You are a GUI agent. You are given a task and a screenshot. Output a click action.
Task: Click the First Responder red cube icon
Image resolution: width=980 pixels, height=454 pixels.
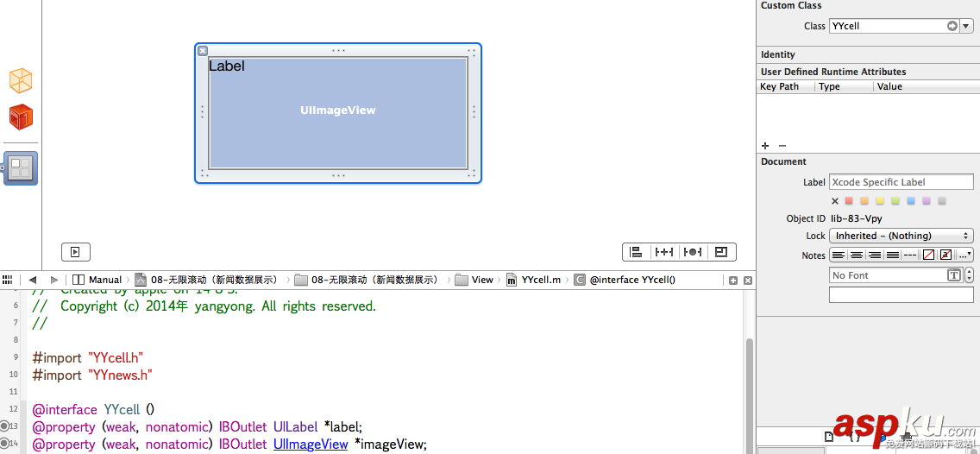point(21,117)
